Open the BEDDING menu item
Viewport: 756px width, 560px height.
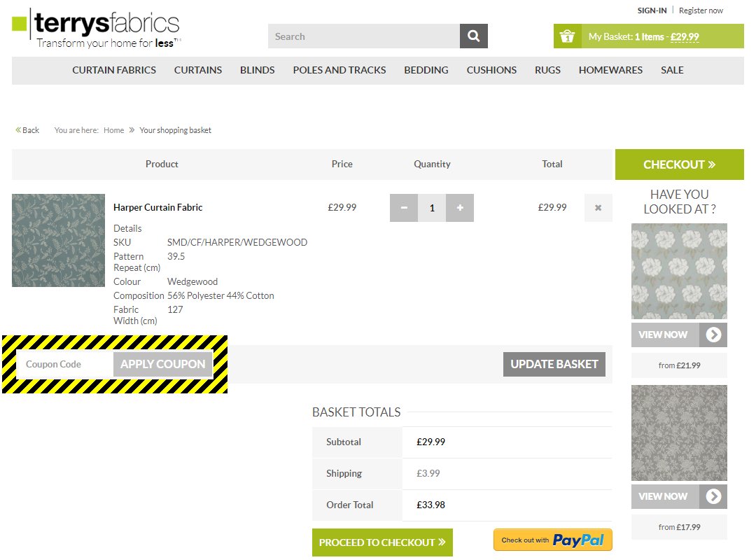pyautogui.click(x=426, y=70)
